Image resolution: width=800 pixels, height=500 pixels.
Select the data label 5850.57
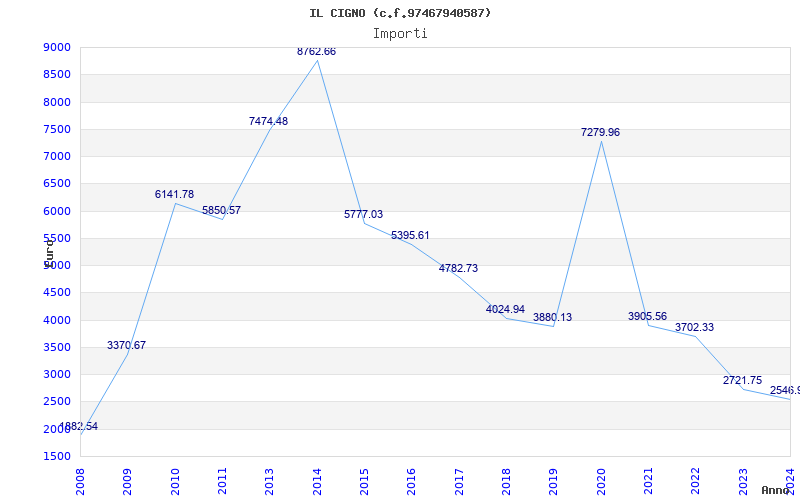[221, 210]
